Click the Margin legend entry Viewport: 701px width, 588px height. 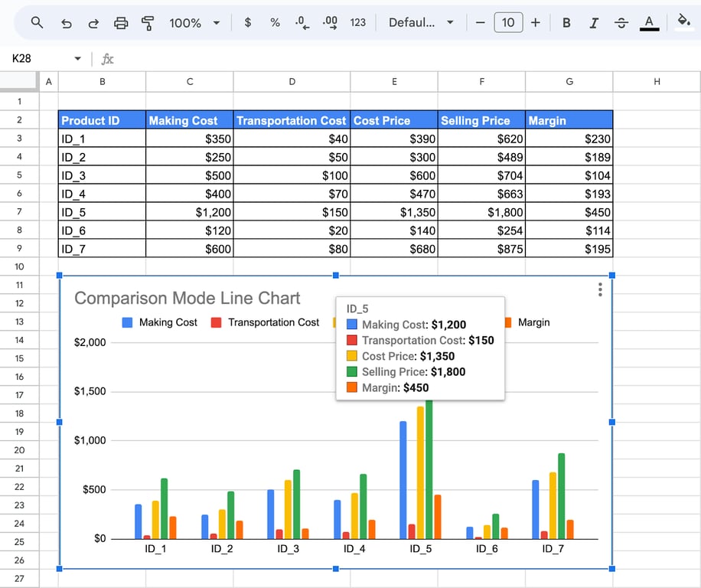527,322
